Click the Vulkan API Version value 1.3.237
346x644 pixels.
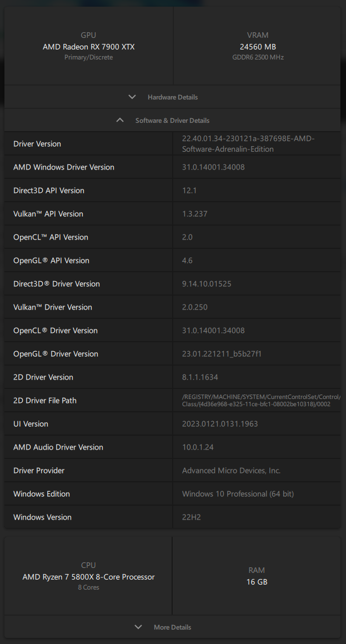coord(195,213)
